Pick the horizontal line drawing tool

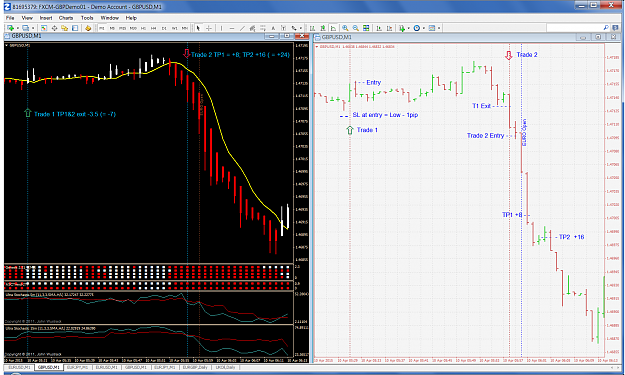point(232,28)
